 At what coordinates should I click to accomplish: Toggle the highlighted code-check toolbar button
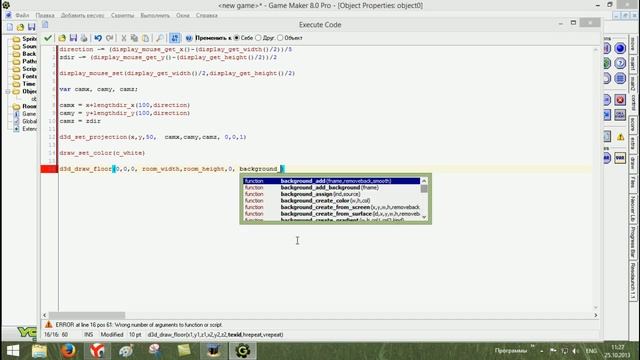[x=174, y=38]
